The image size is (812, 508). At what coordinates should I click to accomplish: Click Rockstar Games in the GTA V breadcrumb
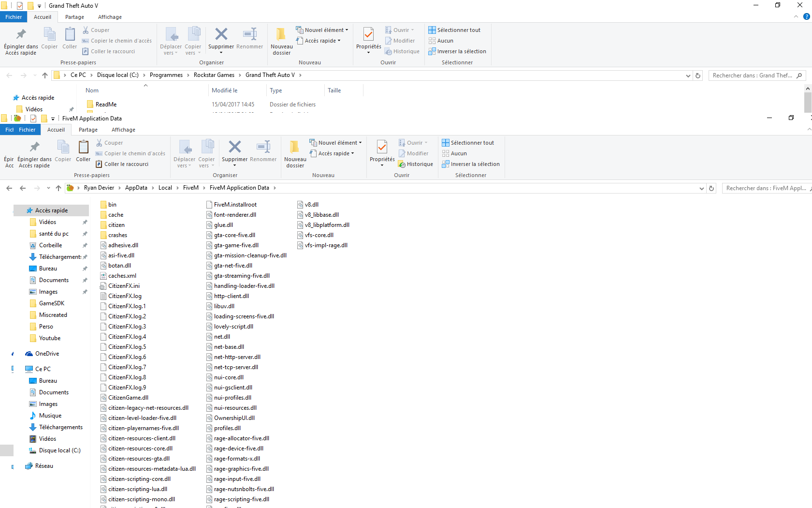click(x=214, y=75)
